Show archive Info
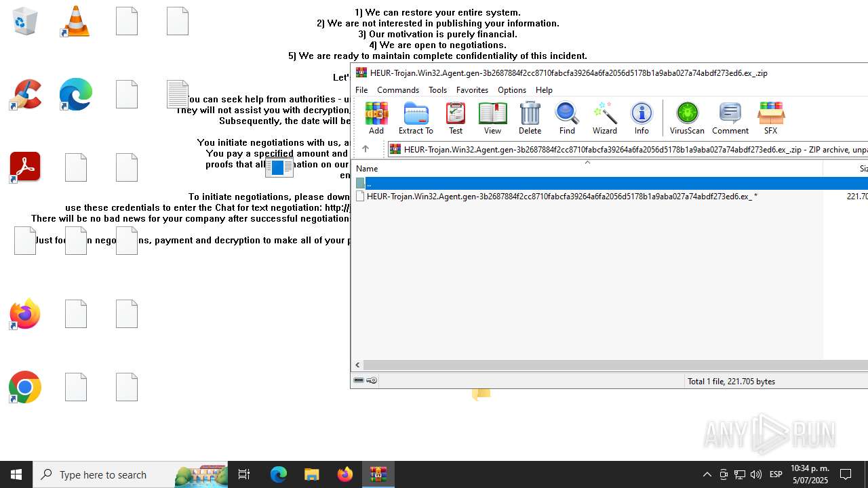This screenshot has height=488, width=868. [x=642, y=118]
